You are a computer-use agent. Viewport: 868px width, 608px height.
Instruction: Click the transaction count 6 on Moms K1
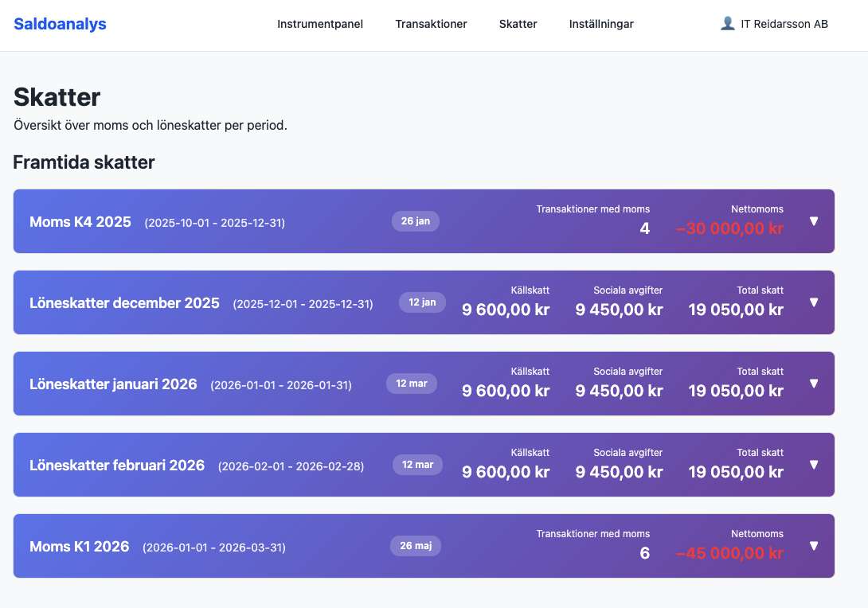[645, 553]
